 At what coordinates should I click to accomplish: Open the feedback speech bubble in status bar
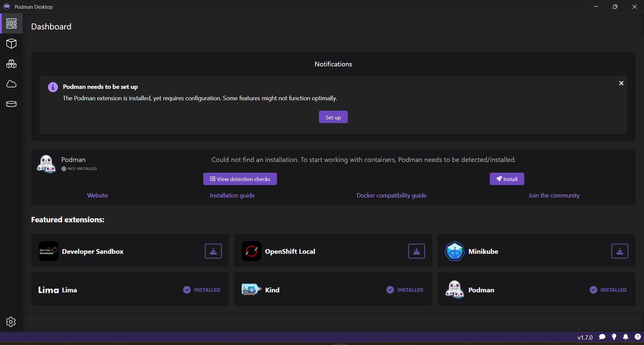[x=602, y=337]
